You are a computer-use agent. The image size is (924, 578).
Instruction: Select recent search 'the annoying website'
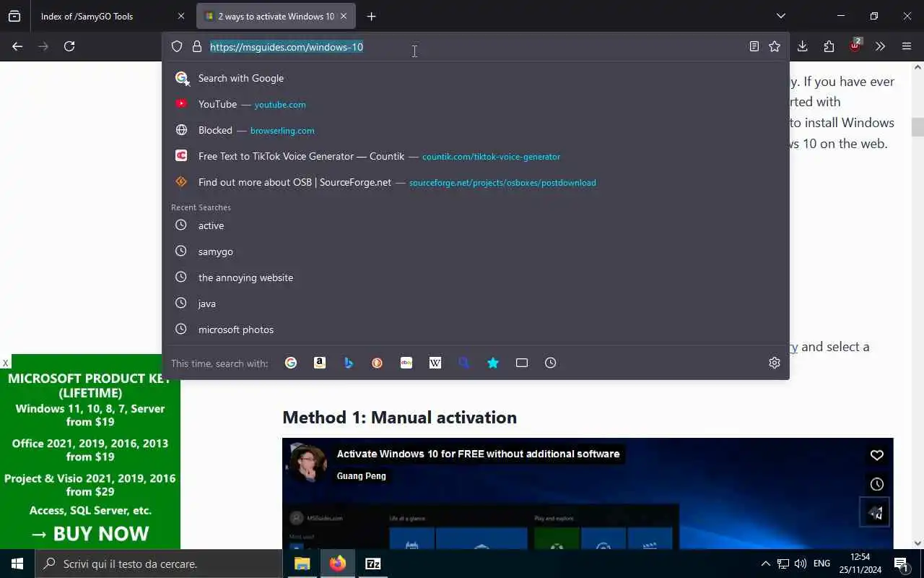[x=476, y=277]
